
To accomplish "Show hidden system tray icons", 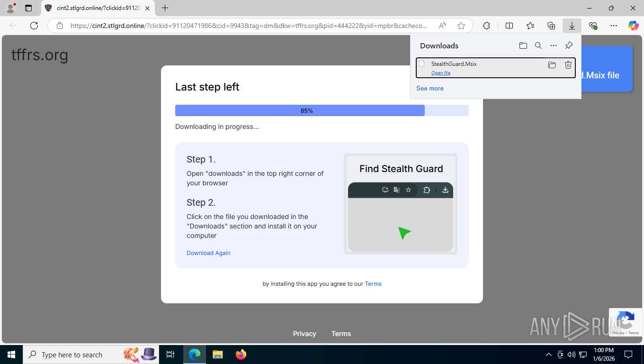I will pyautogui.click(x=549, y=355).
